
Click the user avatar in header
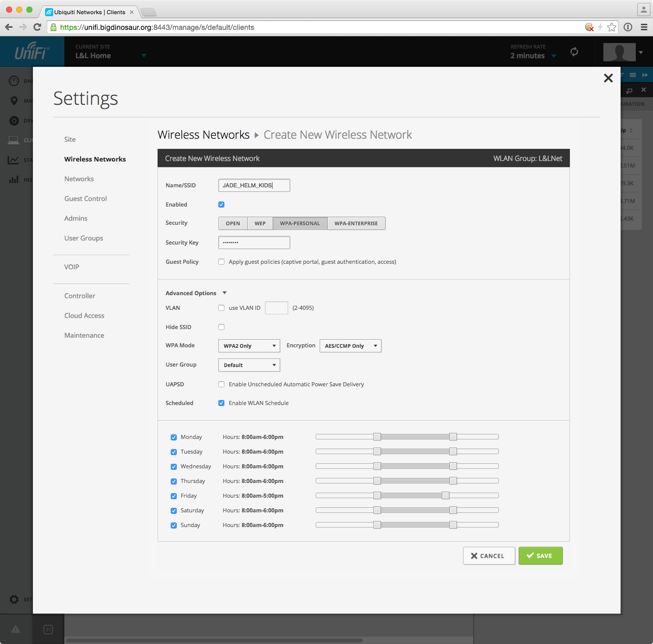click(x=619, y=52)
